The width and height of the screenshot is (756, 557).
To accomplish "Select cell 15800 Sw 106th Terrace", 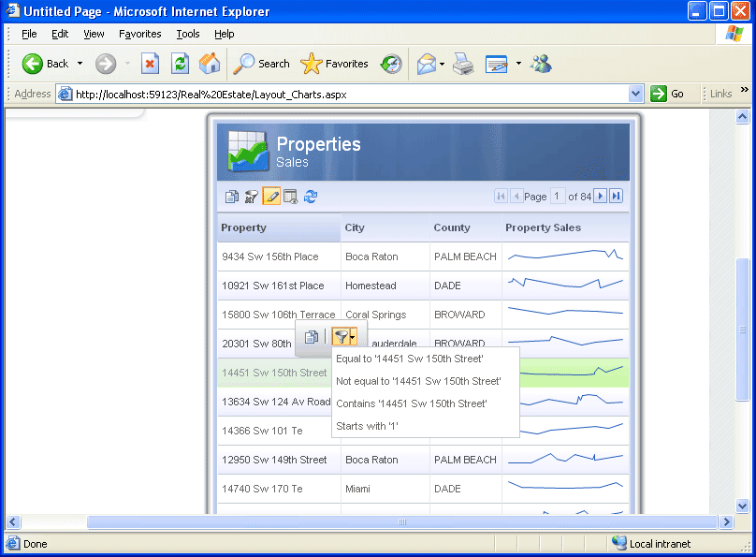I will coord(278,315).
